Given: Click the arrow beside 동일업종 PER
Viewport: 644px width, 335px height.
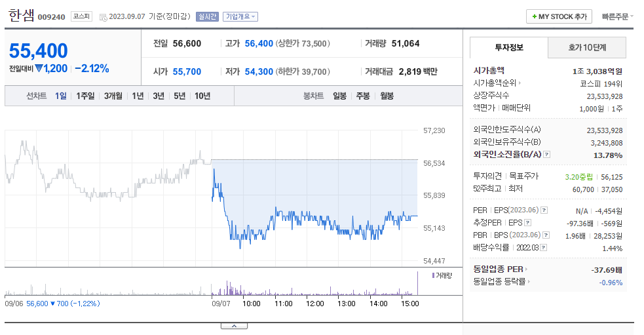Looking at the screenshot, I should pos(526,269).
